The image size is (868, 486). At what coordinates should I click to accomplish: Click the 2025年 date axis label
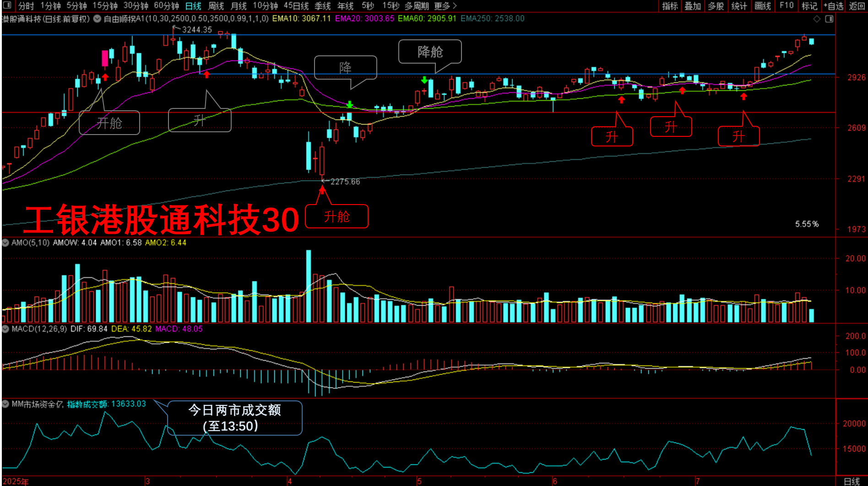click(15, 481)
